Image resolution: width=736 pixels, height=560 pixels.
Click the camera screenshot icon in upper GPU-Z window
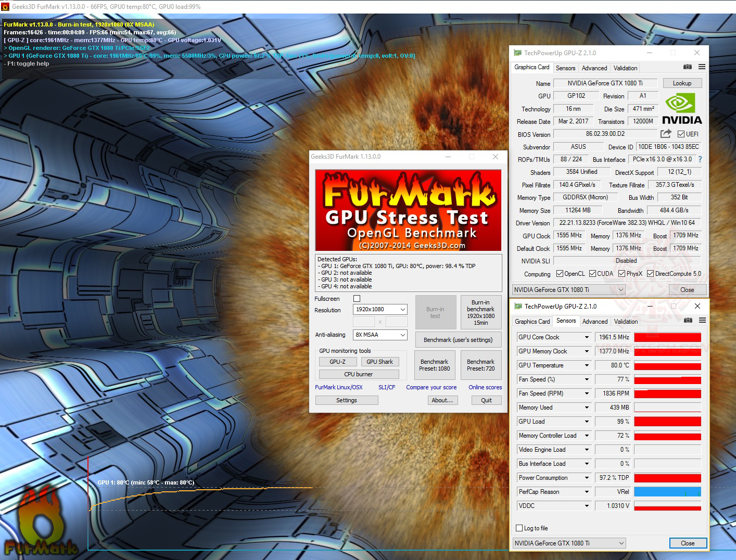(688, 67)
